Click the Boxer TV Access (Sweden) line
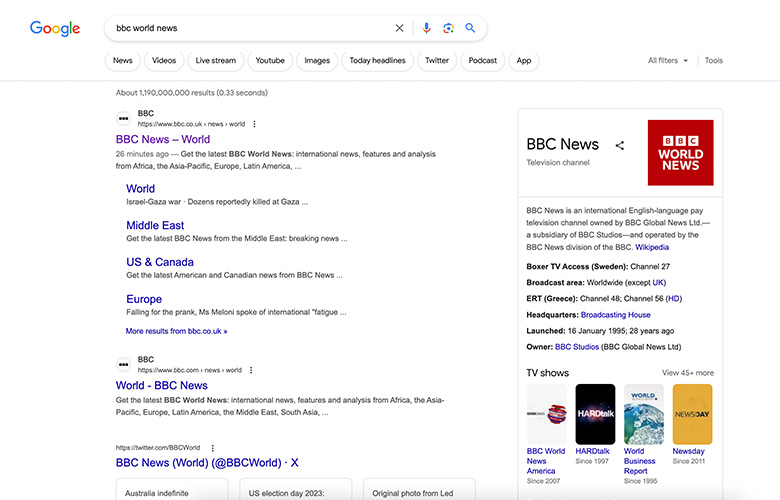780x500 pixels. point(598,267)
